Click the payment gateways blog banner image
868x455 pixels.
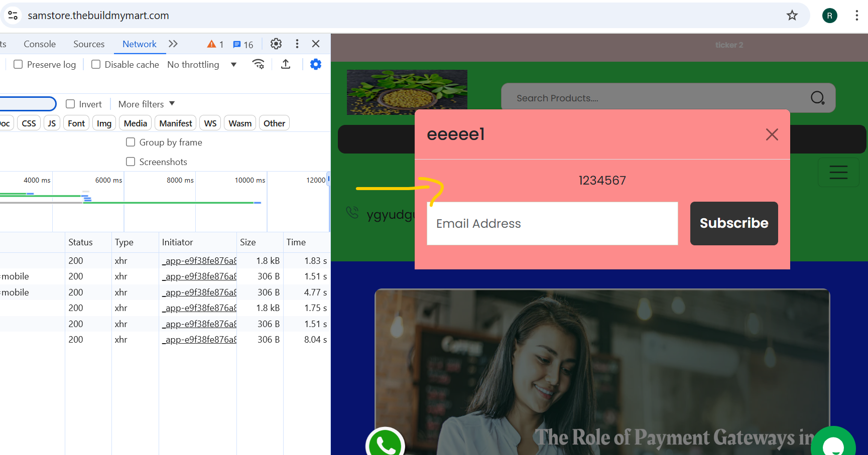[602, 372]
